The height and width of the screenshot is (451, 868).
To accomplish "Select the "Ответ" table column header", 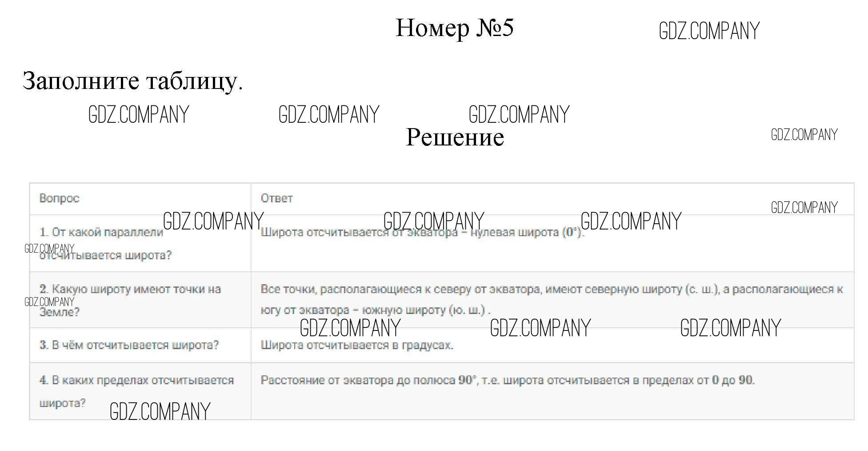I will click(276, 198).
